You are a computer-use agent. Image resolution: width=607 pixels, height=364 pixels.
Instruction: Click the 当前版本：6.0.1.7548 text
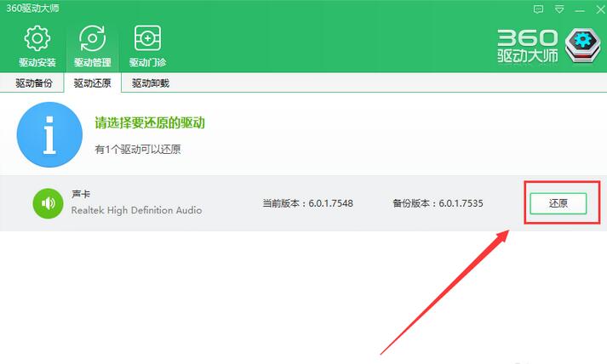[x=308, y=203]
